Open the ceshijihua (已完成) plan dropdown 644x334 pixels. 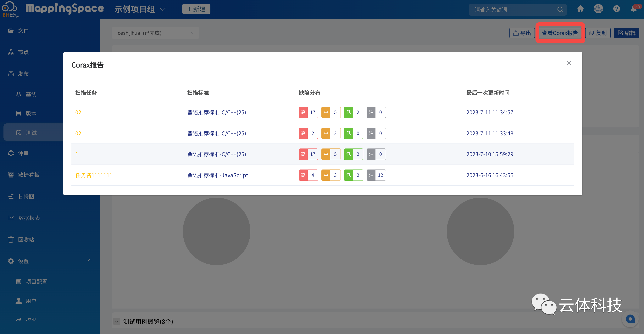pyautogui.click(x=155, y=33)
